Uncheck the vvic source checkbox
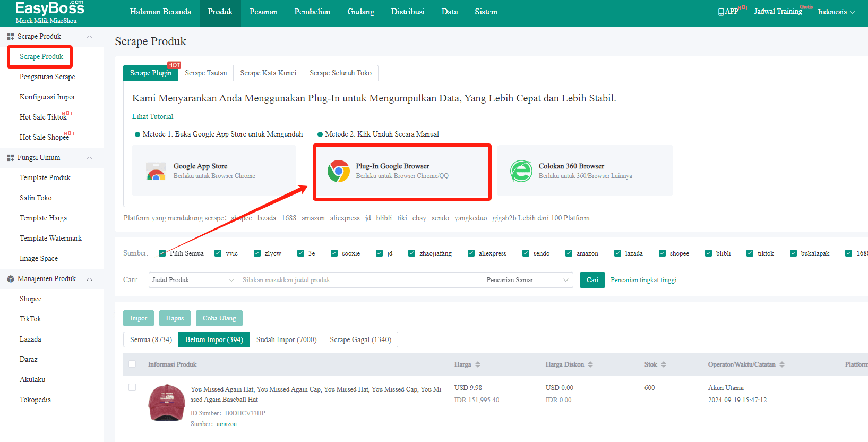This screenshot has height=442, width=868. click(x=218, y=253)
